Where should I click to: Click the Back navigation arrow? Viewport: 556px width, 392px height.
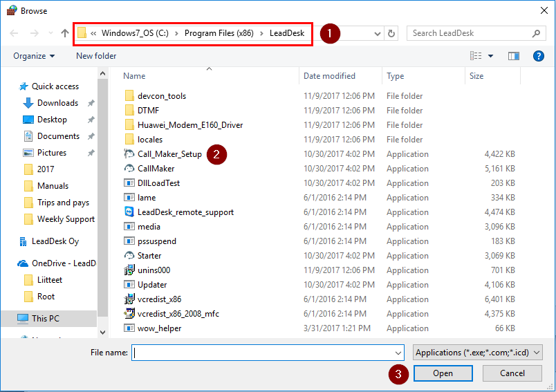[x=14, y=33]
